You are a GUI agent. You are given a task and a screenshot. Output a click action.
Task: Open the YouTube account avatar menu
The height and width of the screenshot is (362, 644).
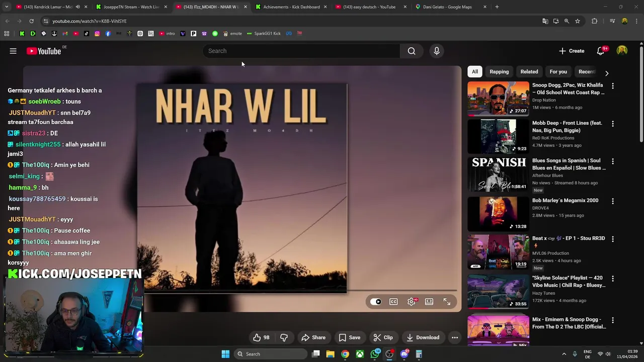(622, 51)
